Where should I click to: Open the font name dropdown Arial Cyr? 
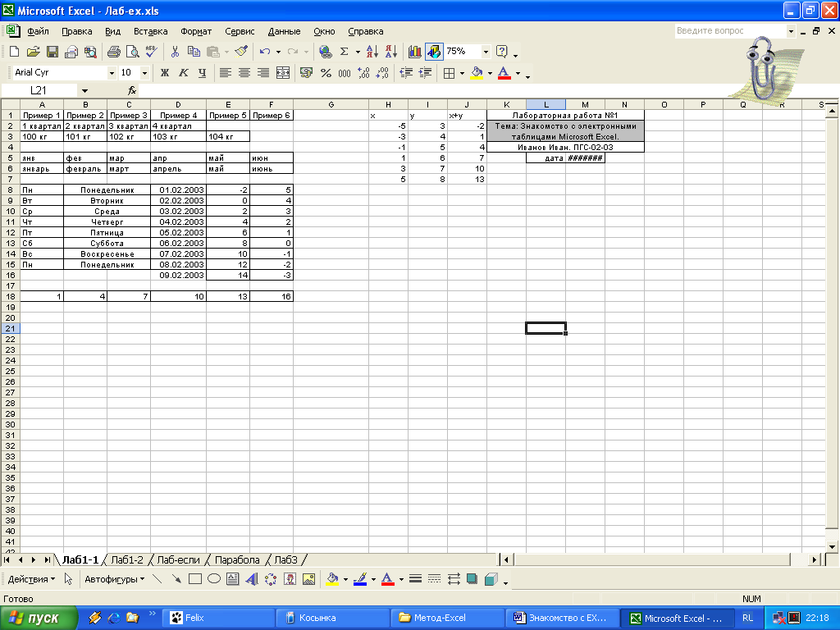click(112, 73)
